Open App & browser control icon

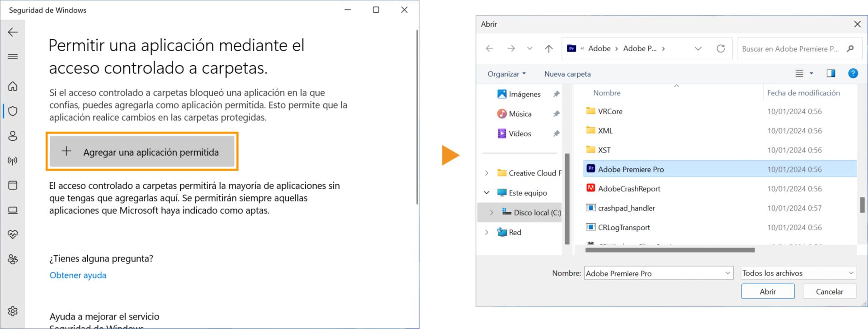point(13,185)
